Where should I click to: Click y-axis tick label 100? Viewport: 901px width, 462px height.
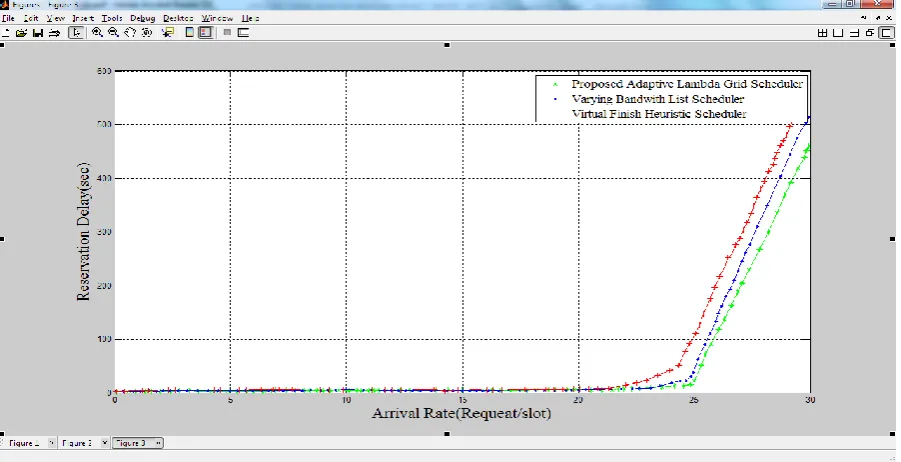pos(104,339)
